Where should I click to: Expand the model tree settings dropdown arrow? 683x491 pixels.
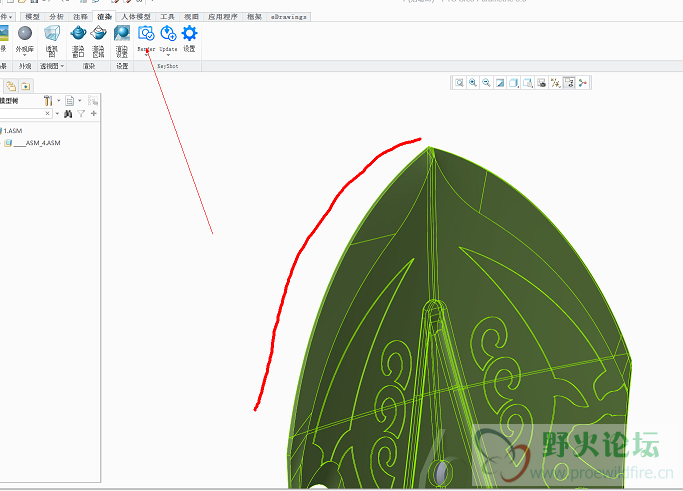click(x=59, y=101)
